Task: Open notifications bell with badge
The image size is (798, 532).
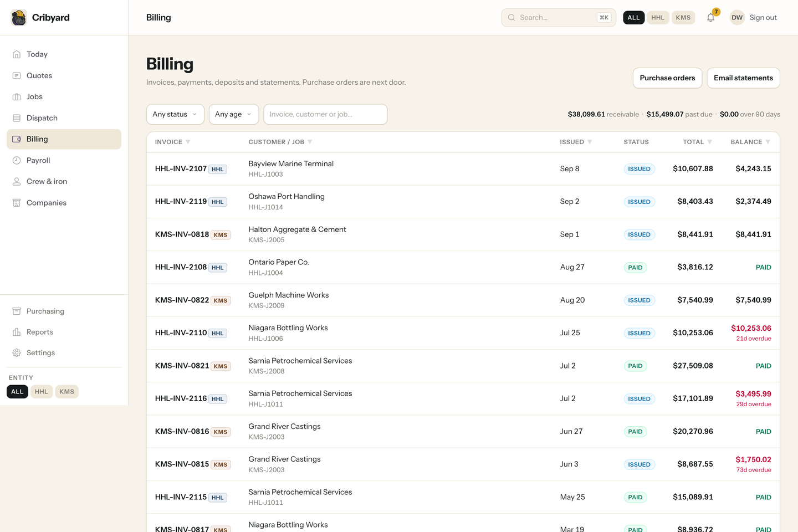Action: [x=711, y=18]
